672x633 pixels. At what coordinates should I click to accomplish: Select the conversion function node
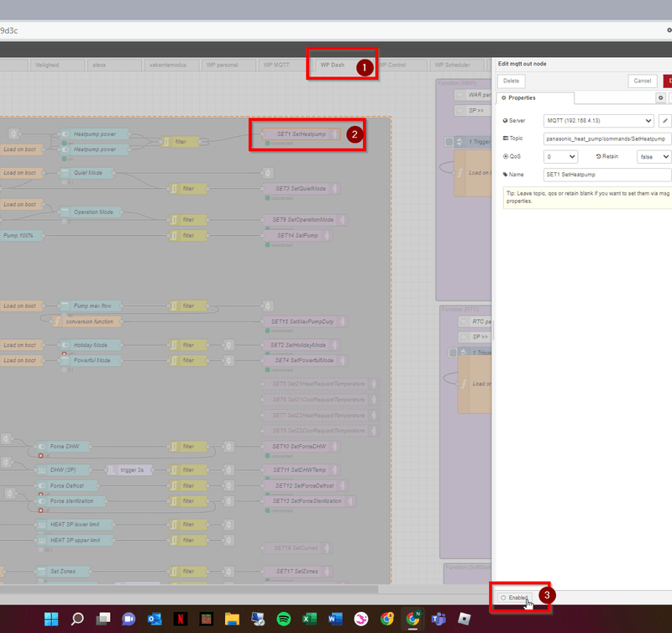tap(87, 322)
